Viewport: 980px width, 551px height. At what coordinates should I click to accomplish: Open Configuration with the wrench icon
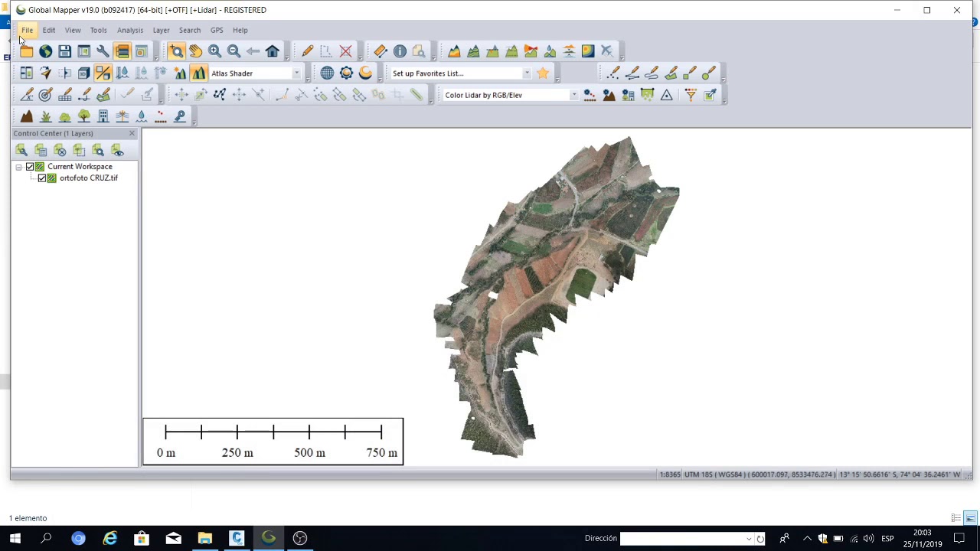pyautogui.click(x=103, y=51)
